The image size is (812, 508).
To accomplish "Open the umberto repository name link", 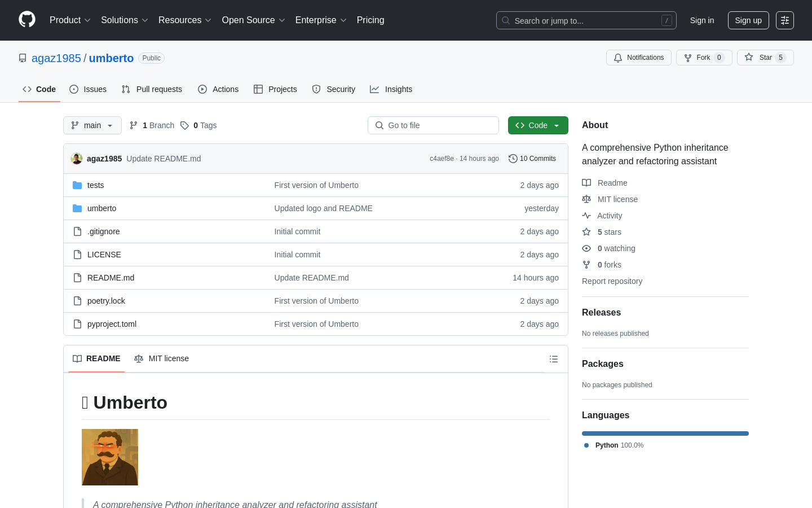I will point(111,58).
